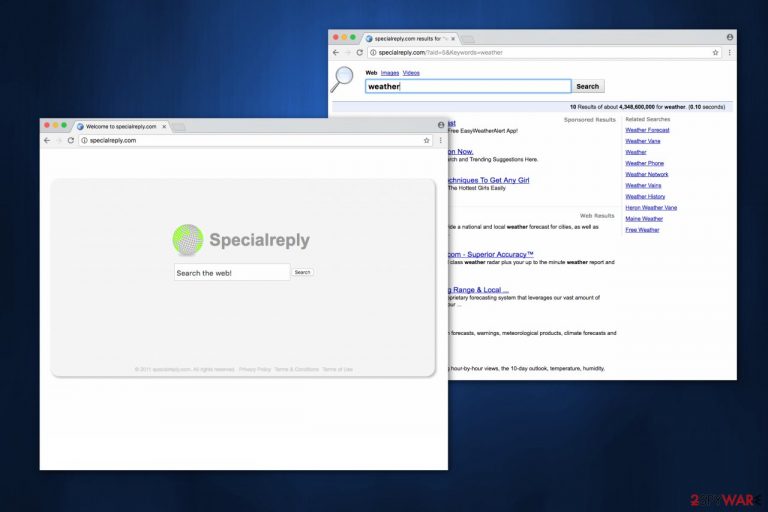The image size is (768, 512).
Task: Switch to Images search category
Action: point(390,73)
